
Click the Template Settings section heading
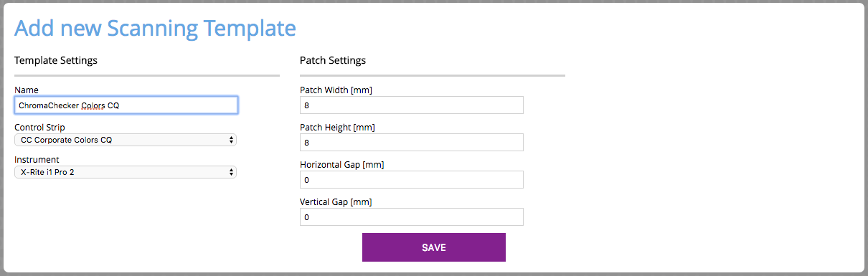(x=56, y=60)
